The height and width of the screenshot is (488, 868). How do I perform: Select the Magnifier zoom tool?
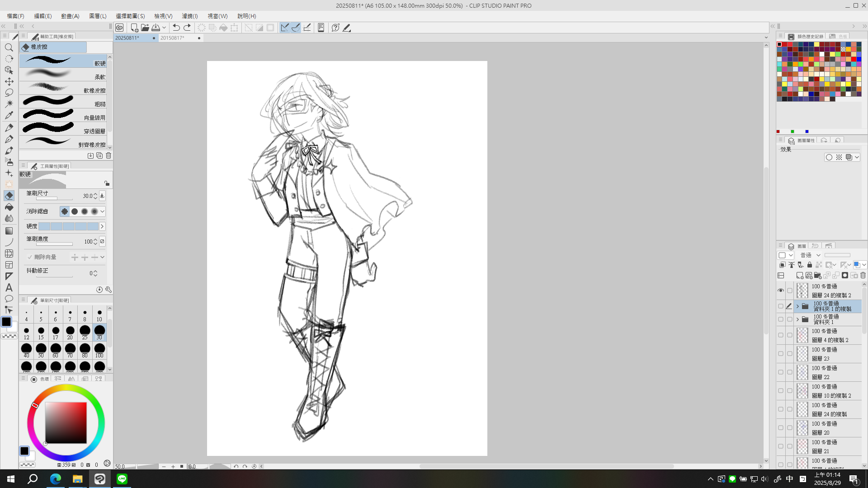pos(9,47)
